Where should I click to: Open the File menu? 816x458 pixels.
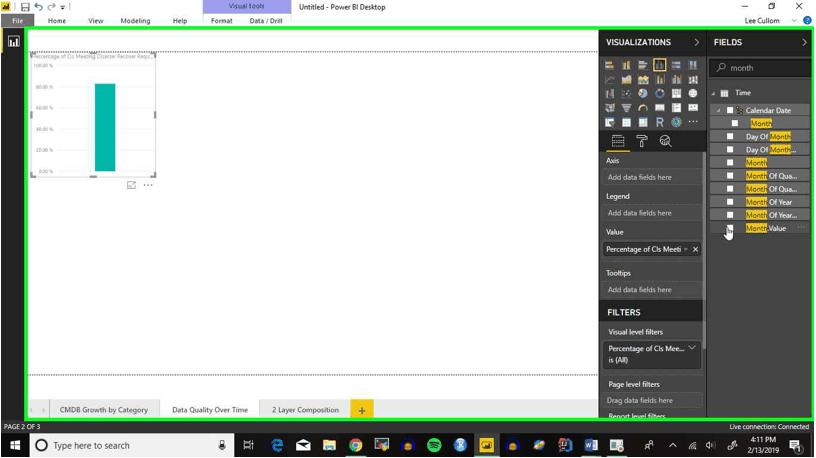(18, 21)
